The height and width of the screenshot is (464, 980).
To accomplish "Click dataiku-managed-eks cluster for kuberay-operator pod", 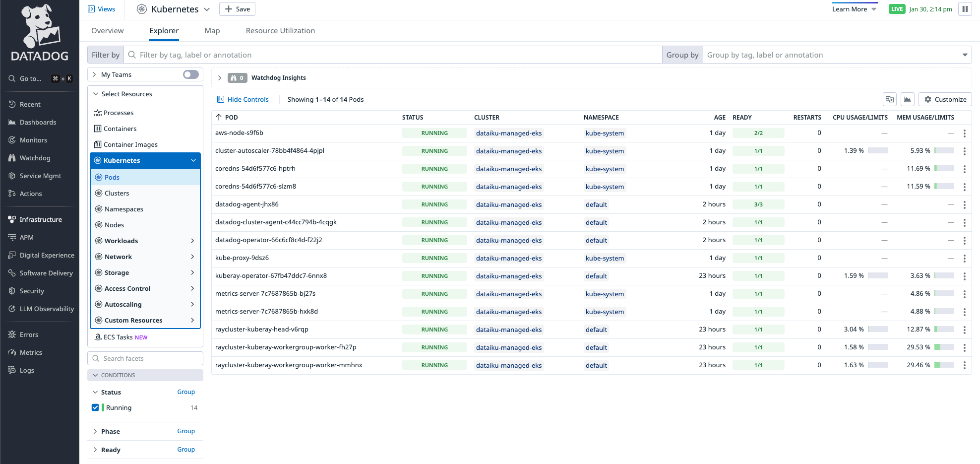I will coord(509,276).
